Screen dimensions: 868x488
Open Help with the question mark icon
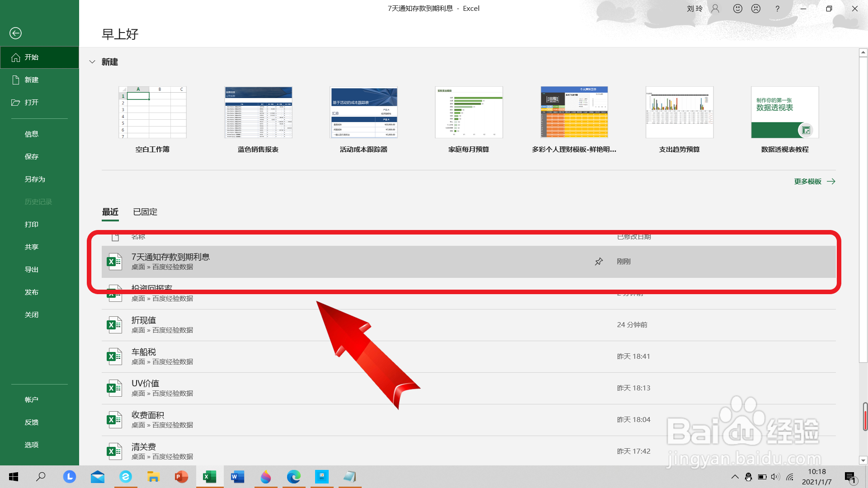777,9
